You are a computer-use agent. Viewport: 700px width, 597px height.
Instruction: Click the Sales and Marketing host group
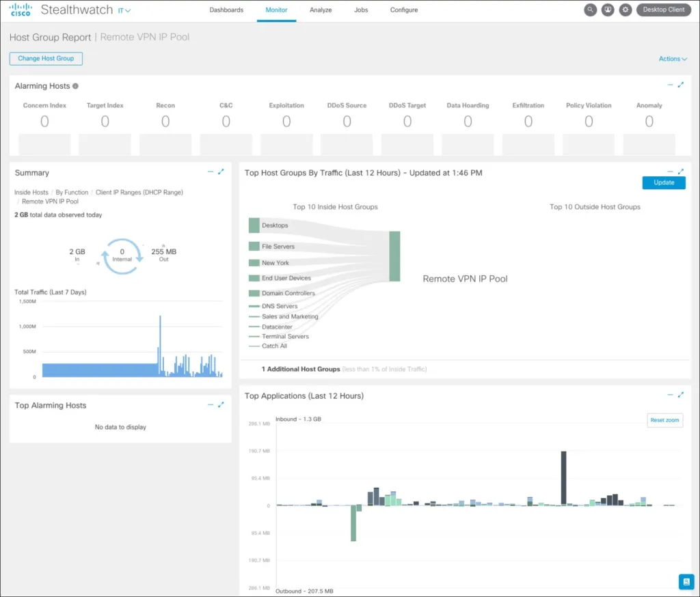click(x=290, y=316)
